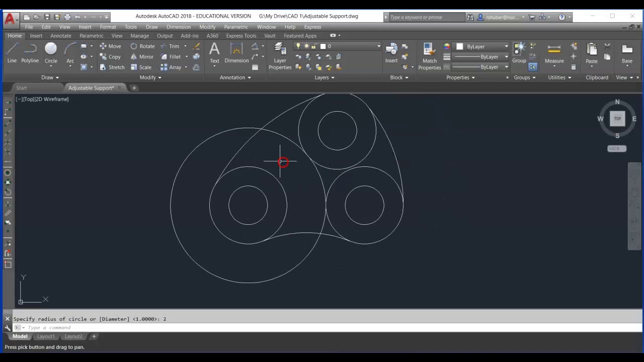Click the Paste icon
Viewport: 644px width, 362px height.
(x=592, y=53)
